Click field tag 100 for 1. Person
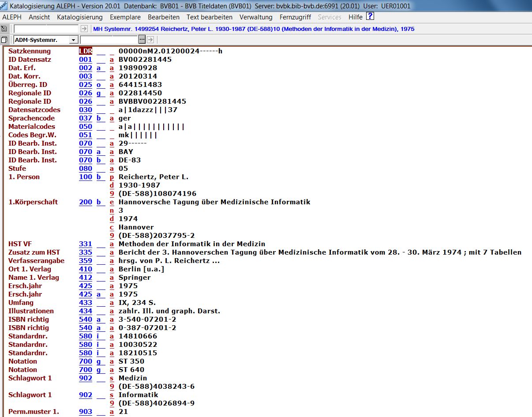 86,177
